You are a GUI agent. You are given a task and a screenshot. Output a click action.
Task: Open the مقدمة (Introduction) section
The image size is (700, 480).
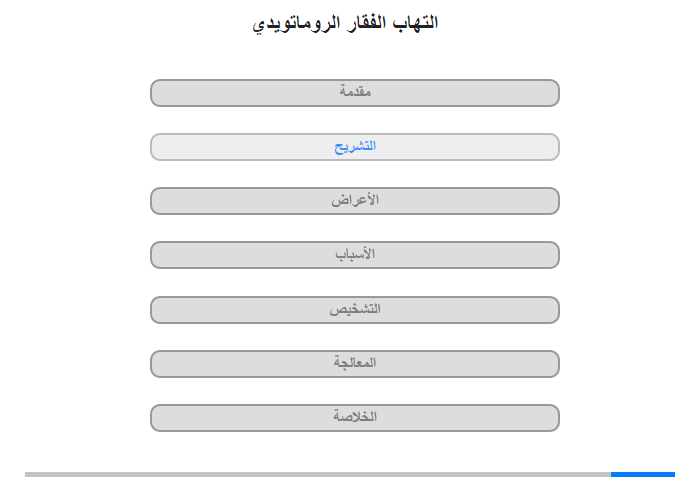[x=355, y=93]
